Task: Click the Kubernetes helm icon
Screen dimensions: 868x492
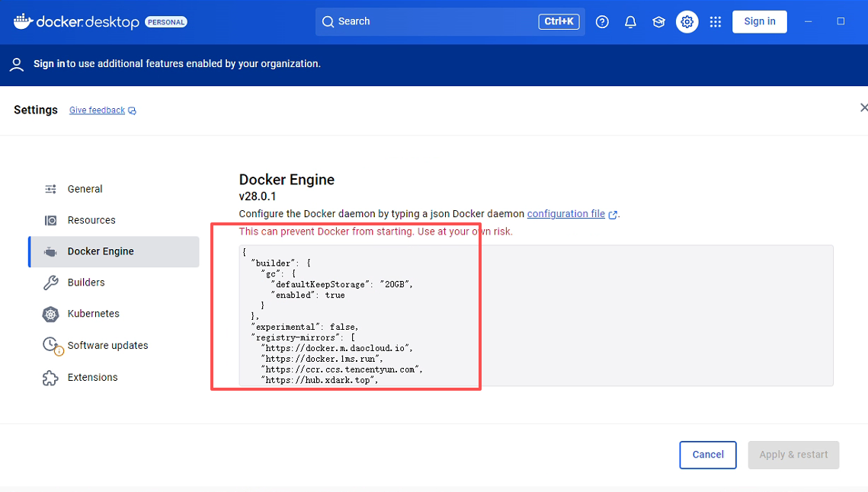Action: 50,314
